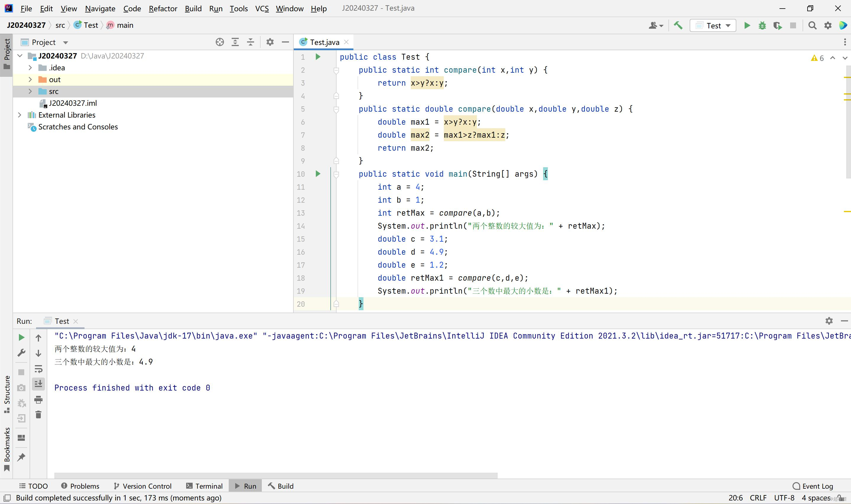Run with Coverage from the toolbar
851x504 pixels.
coord(777,25)
